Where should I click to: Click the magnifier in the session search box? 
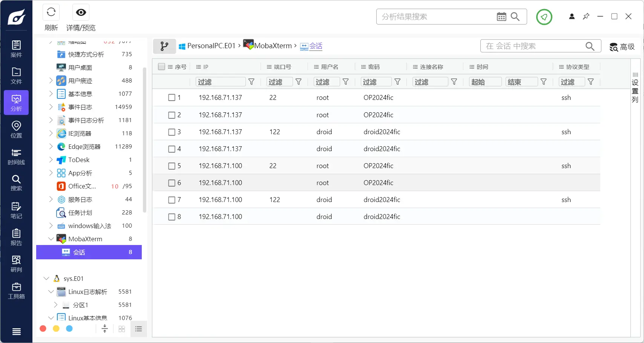pos(590,46)
